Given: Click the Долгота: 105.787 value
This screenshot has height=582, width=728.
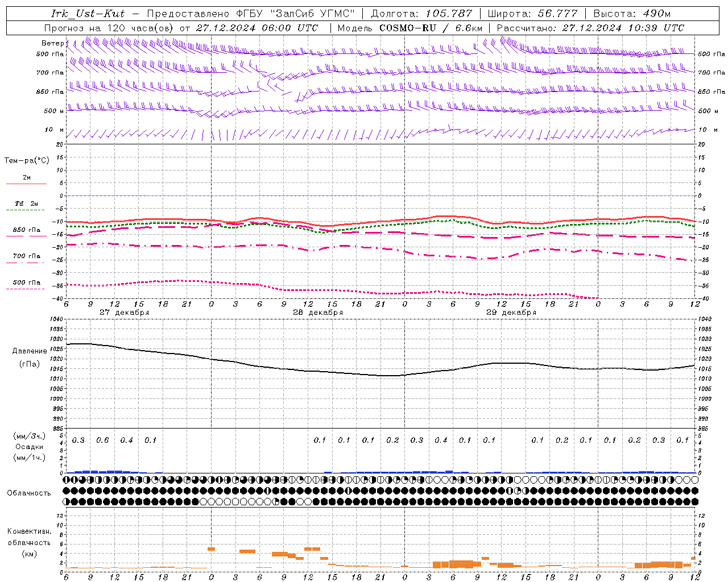Looking at the screenshot, I should (x=421, y=14).
